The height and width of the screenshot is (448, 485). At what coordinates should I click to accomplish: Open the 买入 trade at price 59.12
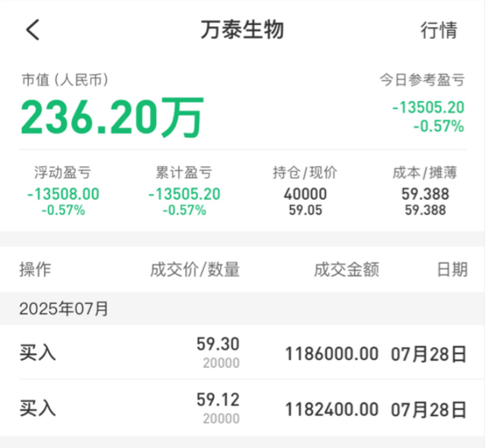click(x=242, y=408)
